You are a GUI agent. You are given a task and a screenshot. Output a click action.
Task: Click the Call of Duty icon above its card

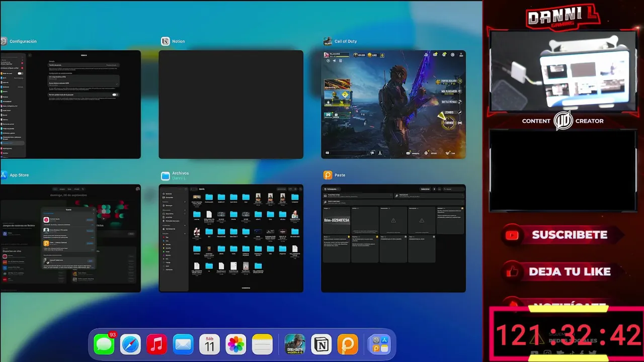328,41
